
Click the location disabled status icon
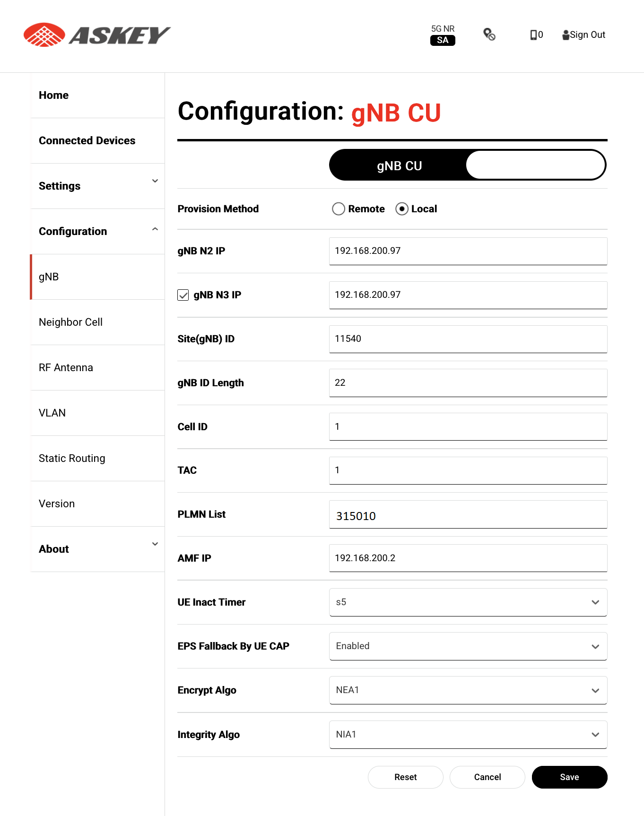(x=489, y=35)
